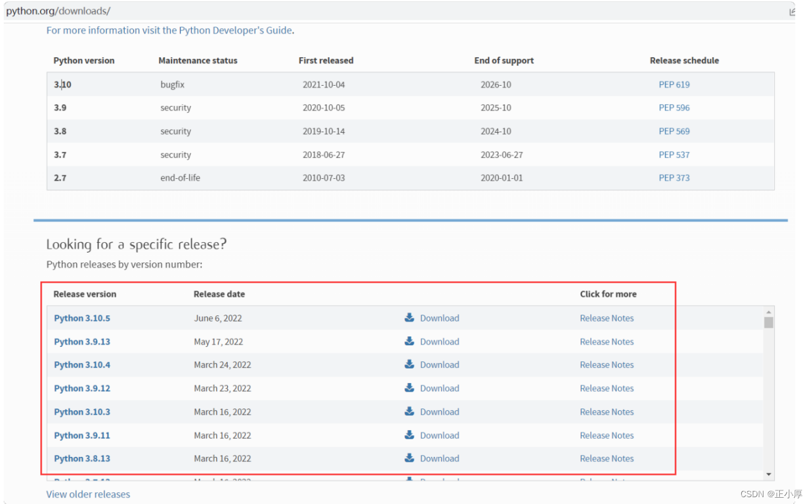
Task: Open Download link for Python 3.9.13
Action: tap(439, 341)
